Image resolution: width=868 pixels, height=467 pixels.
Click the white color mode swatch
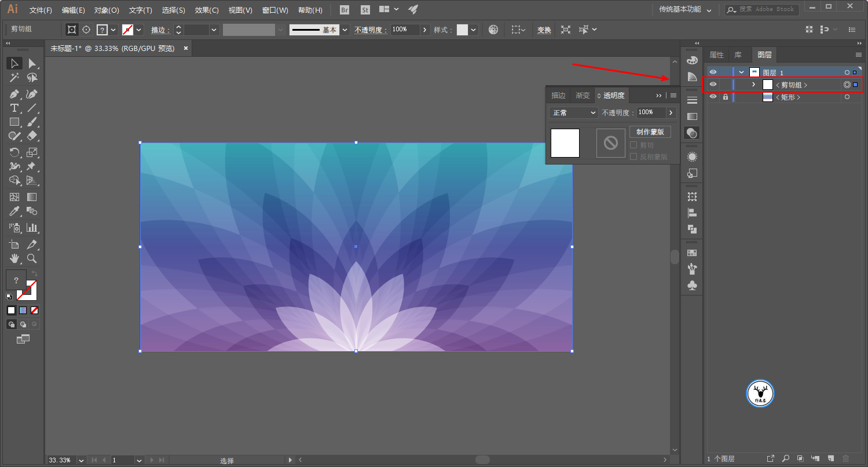[11, 310]
